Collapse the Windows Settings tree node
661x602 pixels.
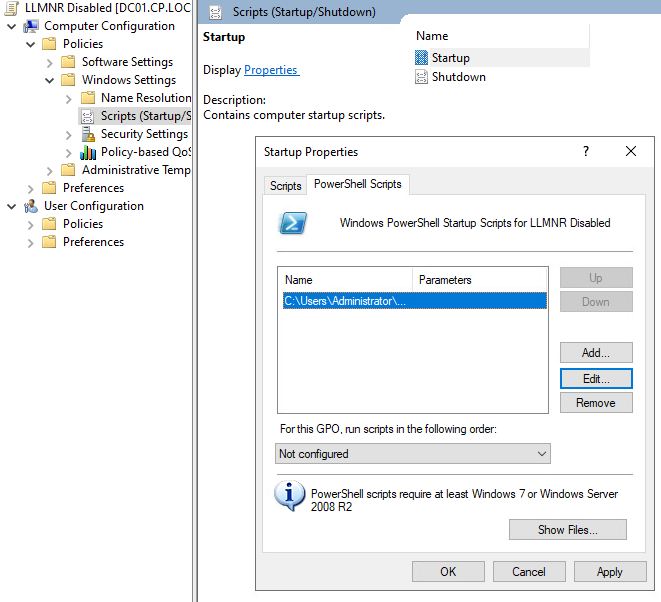50,80
